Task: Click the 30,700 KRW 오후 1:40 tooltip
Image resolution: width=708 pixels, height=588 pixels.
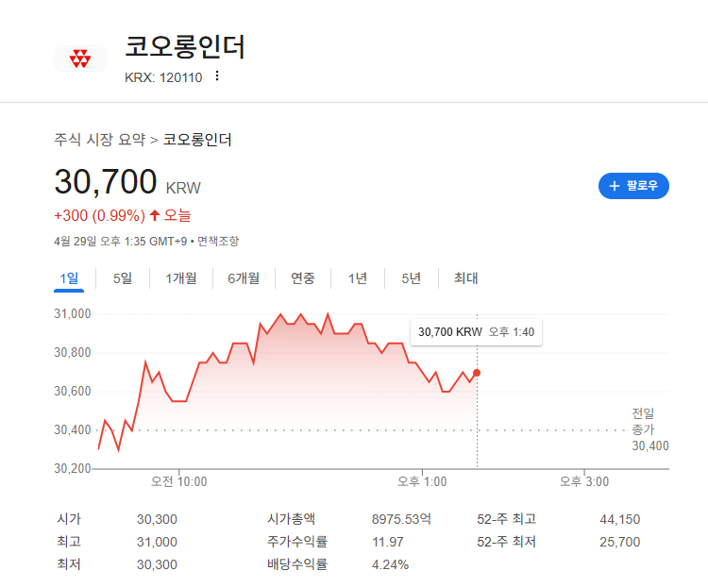Action: 476,332
